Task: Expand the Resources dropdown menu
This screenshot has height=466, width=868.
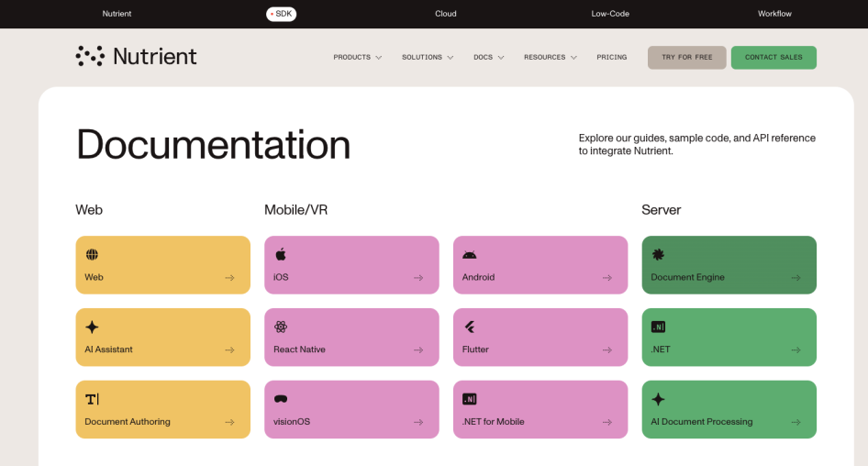Action: [x=551, y=57]
